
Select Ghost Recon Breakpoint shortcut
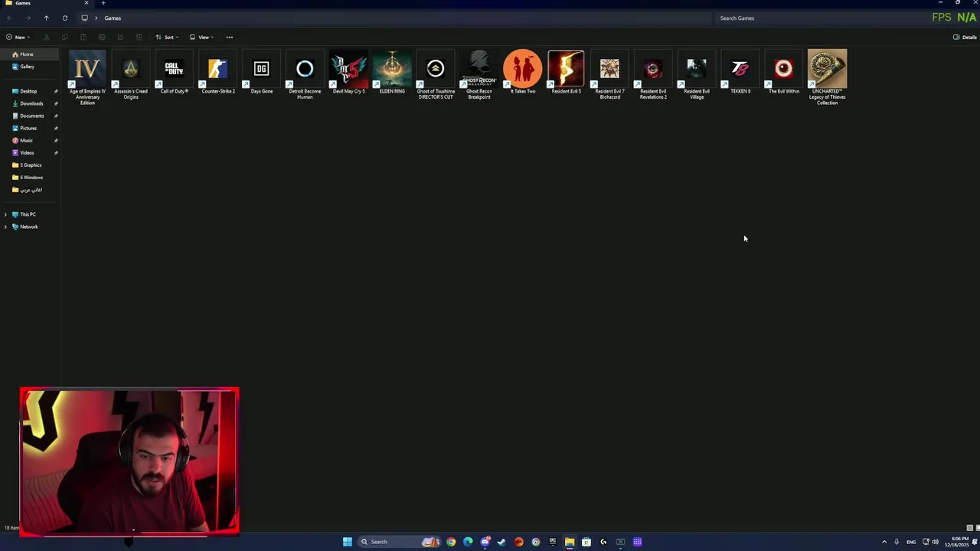click(479, 75)
